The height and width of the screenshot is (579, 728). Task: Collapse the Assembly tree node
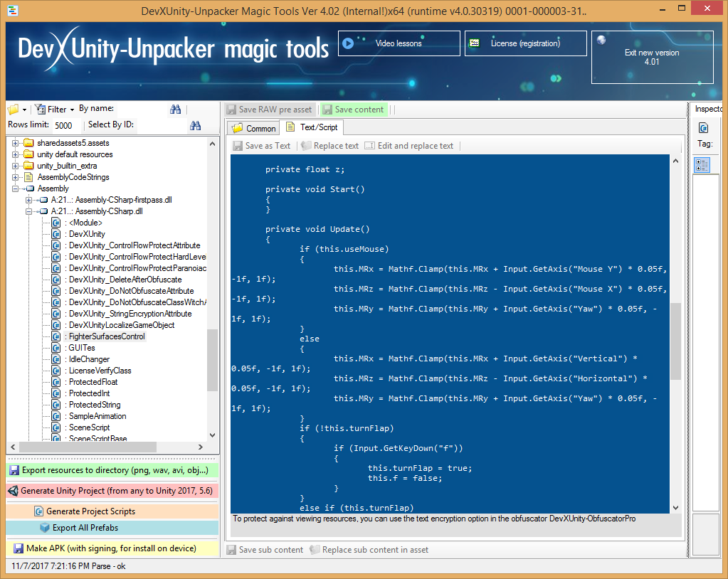[x=16, y=188]
